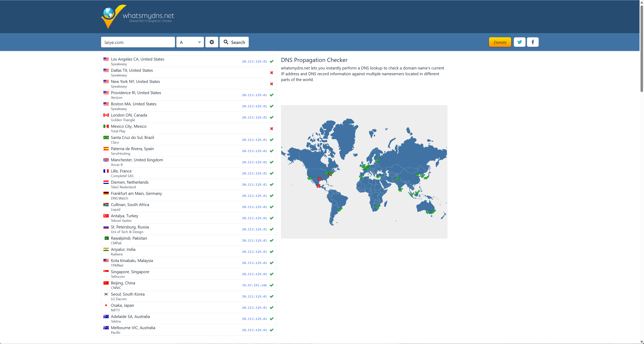Open the settings gear icon

(212, 42)
